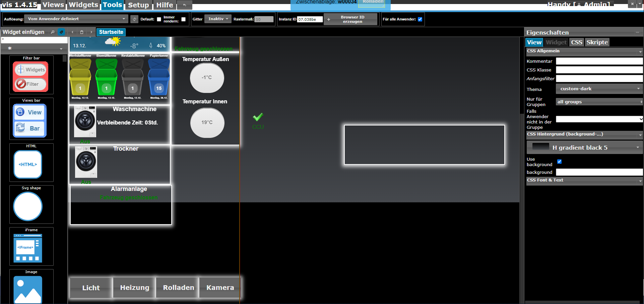Click the clipboard icon between the view arrows
Screen dimensions: 644x304
click(82, 32)
